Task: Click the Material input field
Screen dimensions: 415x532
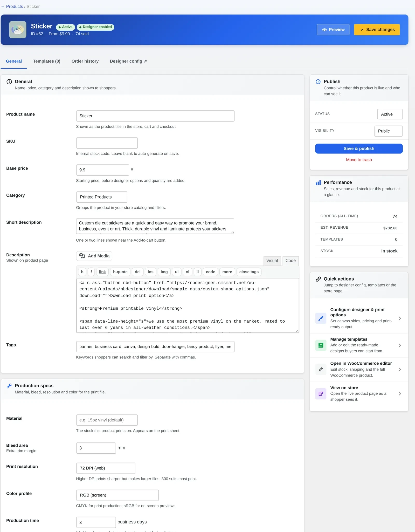Action: [x=107, y=420]
